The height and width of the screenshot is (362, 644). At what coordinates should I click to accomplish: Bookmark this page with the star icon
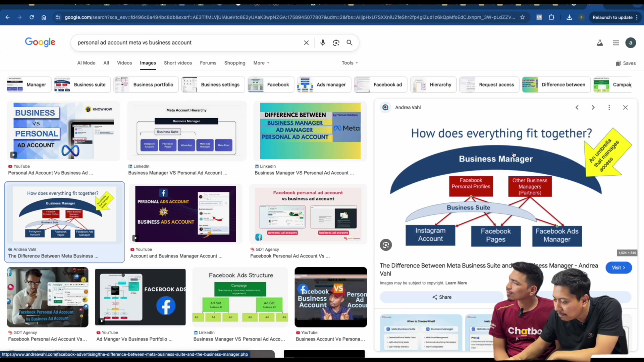[x=522, y=17]
